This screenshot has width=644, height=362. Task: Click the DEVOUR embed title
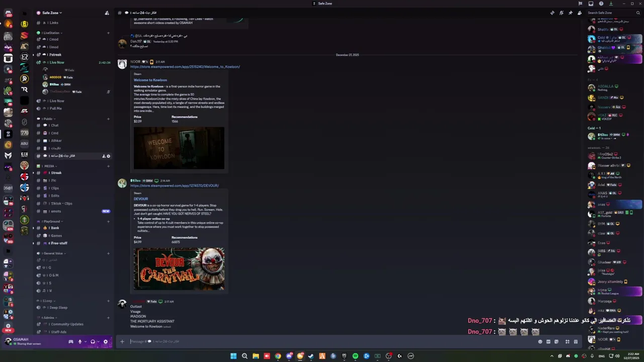point(141,199)
